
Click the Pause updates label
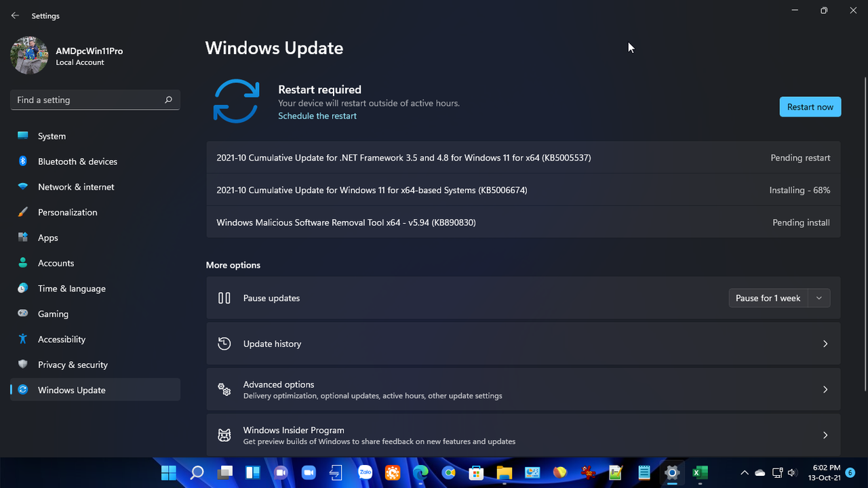coord(271,298)
